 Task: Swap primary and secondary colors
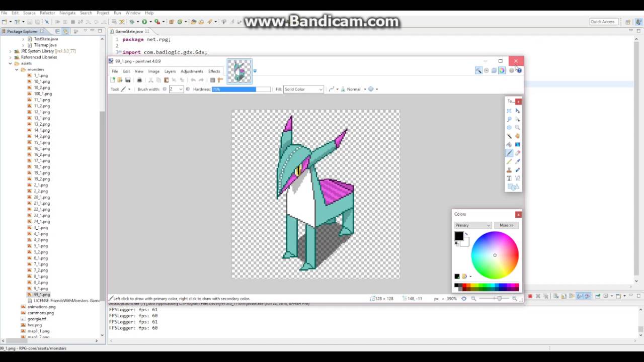466,234
